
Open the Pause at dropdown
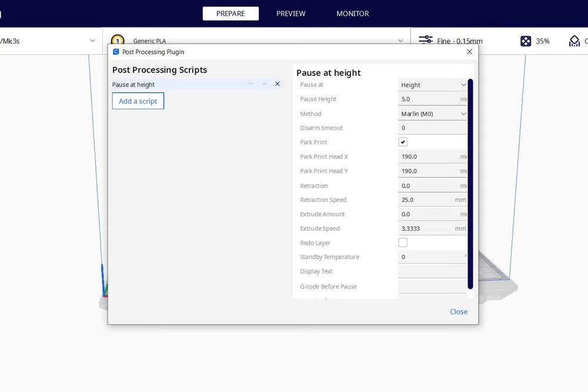click(x=433, y=85)
